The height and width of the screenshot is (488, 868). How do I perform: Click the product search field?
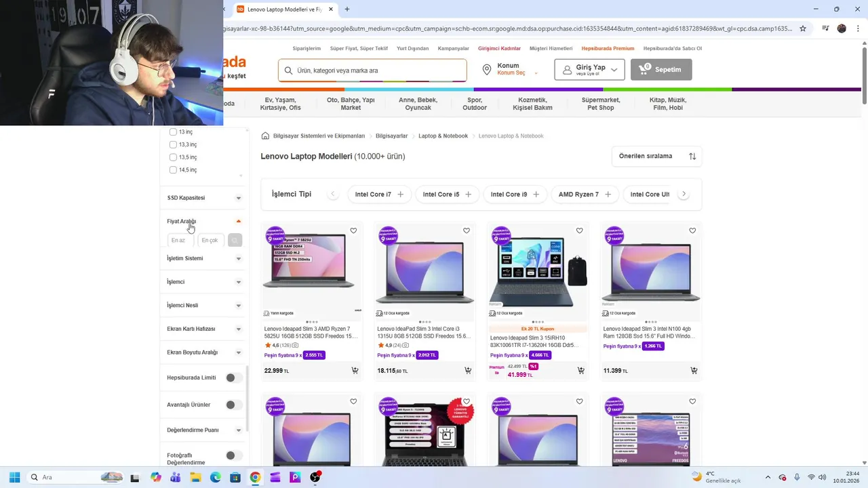pyautogui.click(x=372, y=70)
